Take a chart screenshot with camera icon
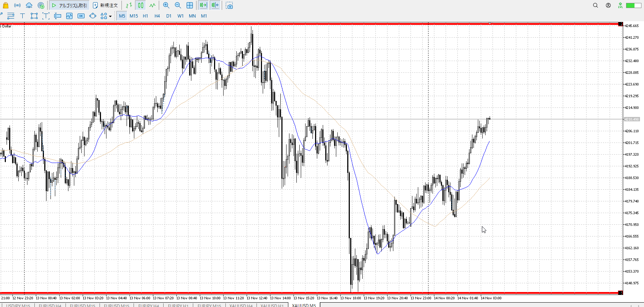 click(x=229, y=6)
